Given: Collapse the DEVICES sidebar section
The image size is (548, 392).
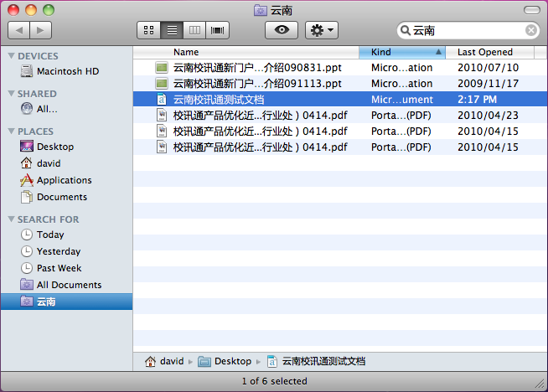Looking at the screenshot, I should pyautogui.click(x=11, y=56).
